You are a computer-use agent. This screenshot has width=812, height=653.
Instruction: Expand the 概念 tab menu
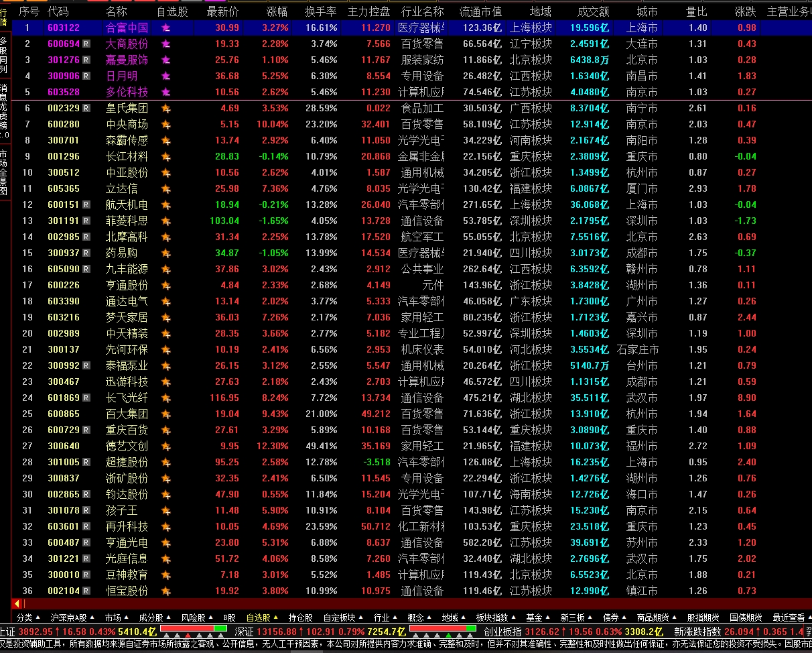tap(419, 617)
